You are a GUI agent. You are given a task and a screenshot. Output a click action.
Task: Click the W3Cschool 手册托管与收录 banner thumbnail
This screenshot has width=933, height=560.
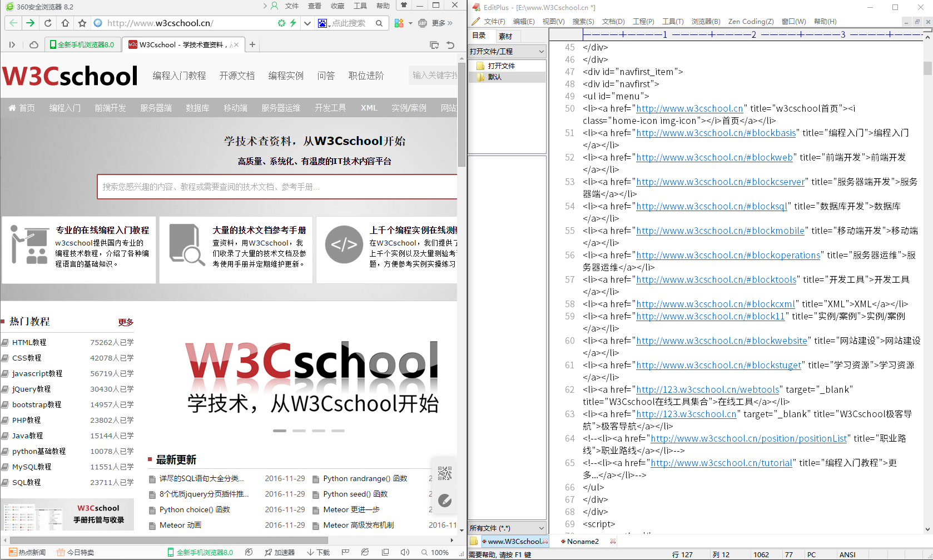67,514
